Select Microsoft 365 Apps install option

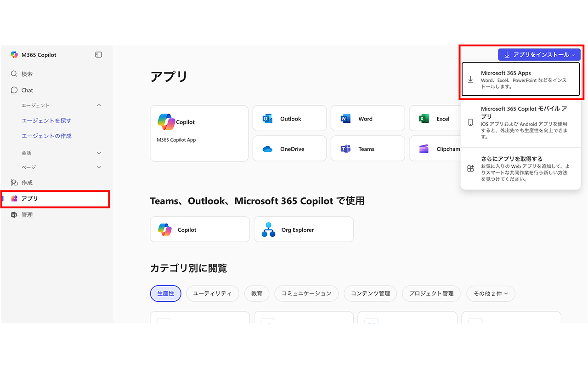pyautogui.click(x=520, y=80)
